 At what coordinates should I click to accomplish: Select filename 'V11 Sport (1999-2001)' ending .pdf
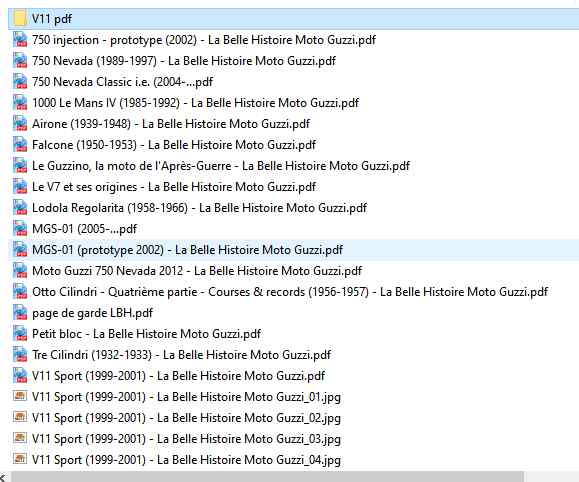[178, 377]
